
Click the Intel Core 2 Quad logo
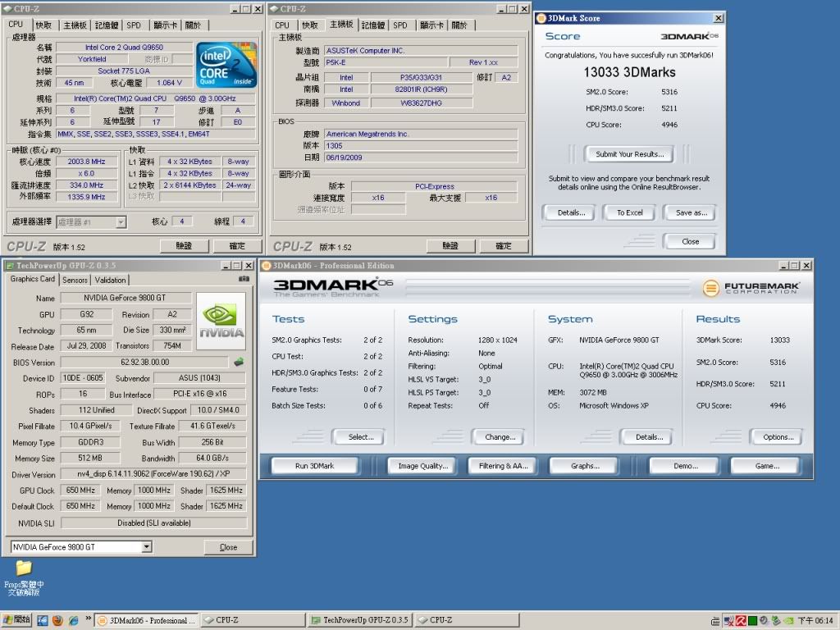[x=226, y=65]
